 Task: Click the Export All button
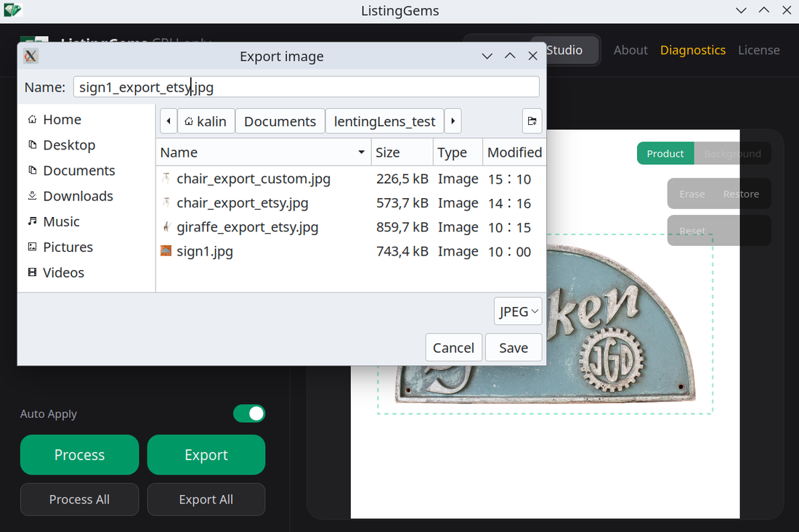coord(206,499)
